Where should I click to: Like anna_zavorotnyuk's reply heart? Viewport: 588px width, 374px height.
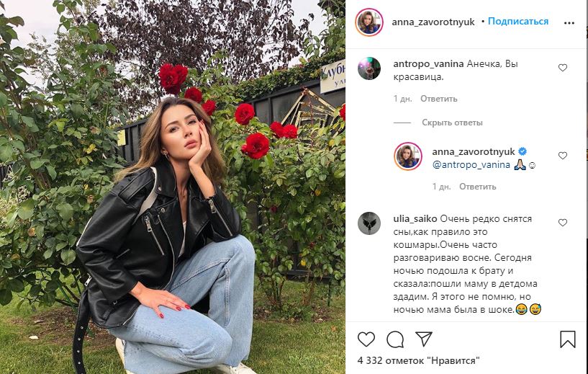pos(563,156)
